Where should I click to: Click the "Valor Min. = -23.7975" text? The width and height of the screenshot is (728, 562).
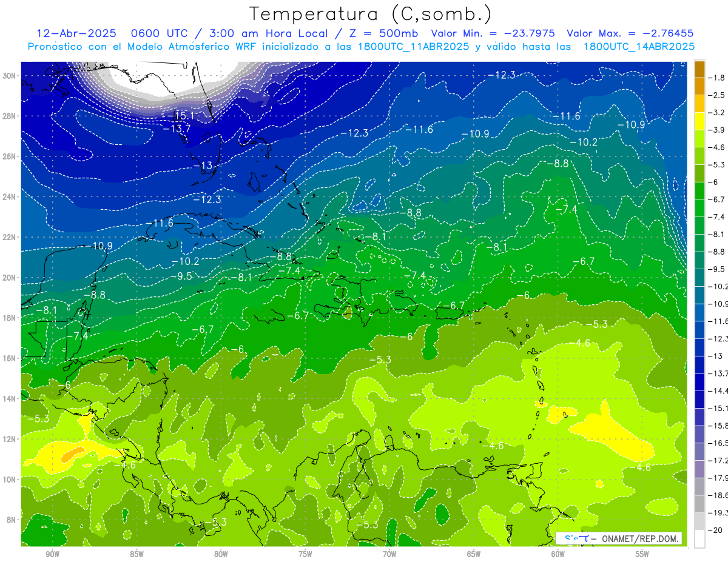[x=494, y=33]
